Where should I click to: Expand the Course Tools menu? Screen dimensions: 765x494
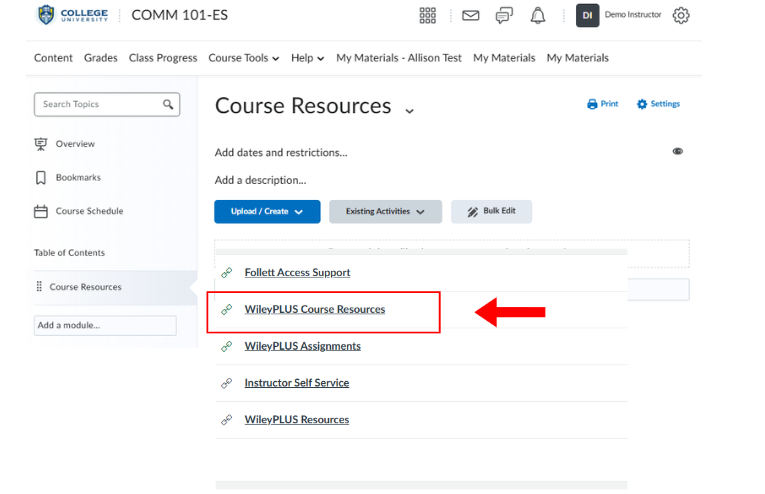[243, 58]
